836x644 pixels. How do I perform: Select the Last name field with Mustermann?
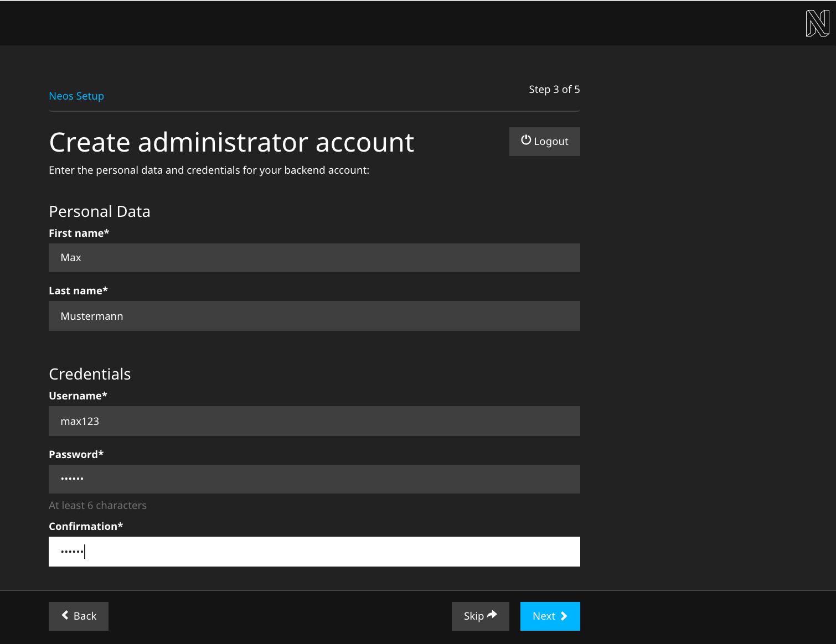[x=314, y=316]
